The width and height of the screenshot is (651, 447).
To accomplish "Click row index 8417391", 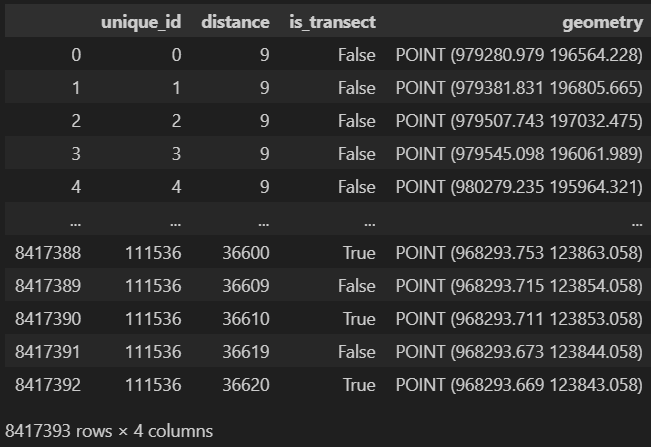I will [x=48, y=352].
